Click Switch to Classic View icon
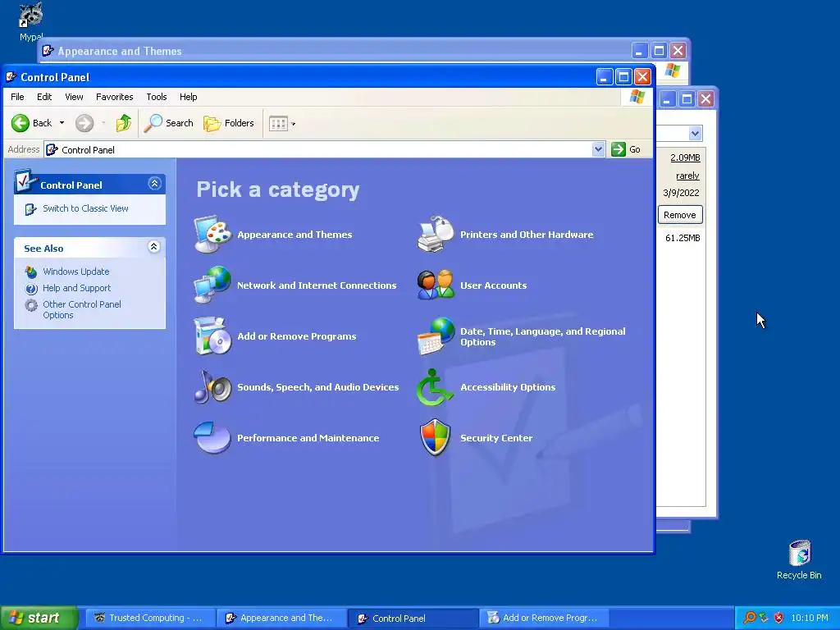840x630 pixels. (x=30, y=209)
